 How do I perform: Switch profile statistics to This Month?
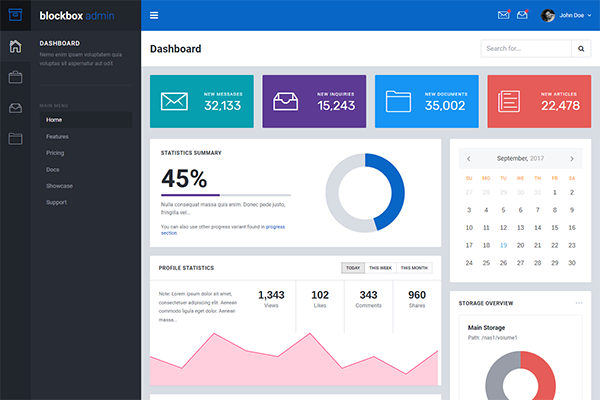414,268
